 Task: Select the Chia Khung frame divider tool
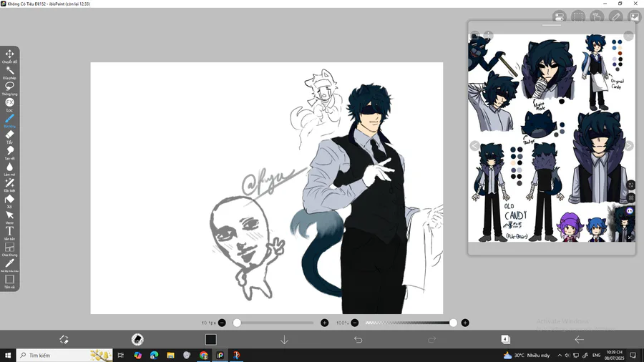(9, 249)
